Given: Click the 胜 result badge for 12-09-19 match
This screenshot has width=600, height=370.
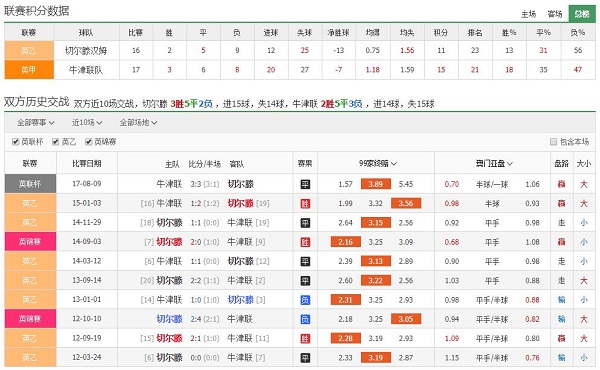Looking at the screenshot, I should (305, 338).
